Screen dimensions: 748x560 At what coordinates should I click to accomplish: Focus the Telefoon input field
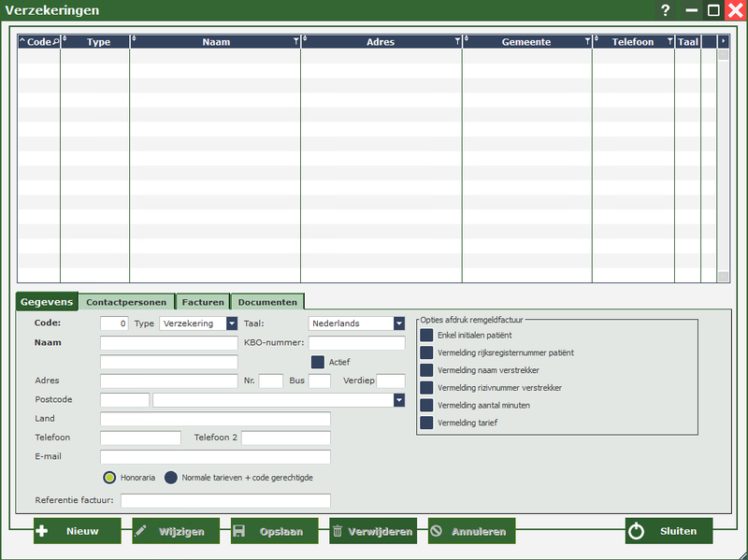point(141,438)
